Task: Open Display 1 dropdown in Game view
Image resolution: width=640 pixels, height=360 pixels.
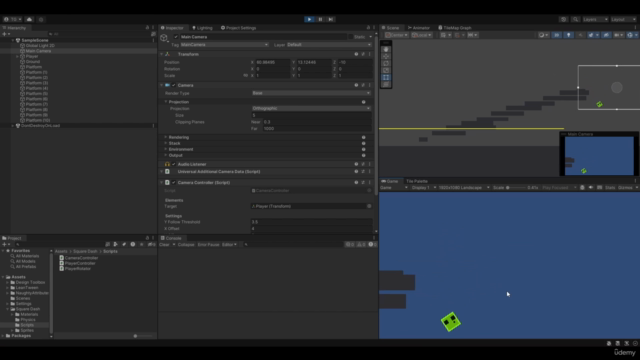Action: (424, 188)
